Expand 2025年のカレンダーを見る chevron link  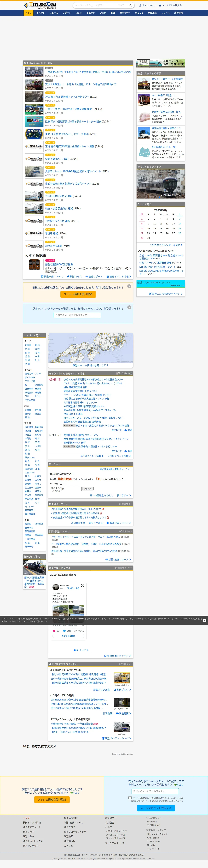point(166,245)
